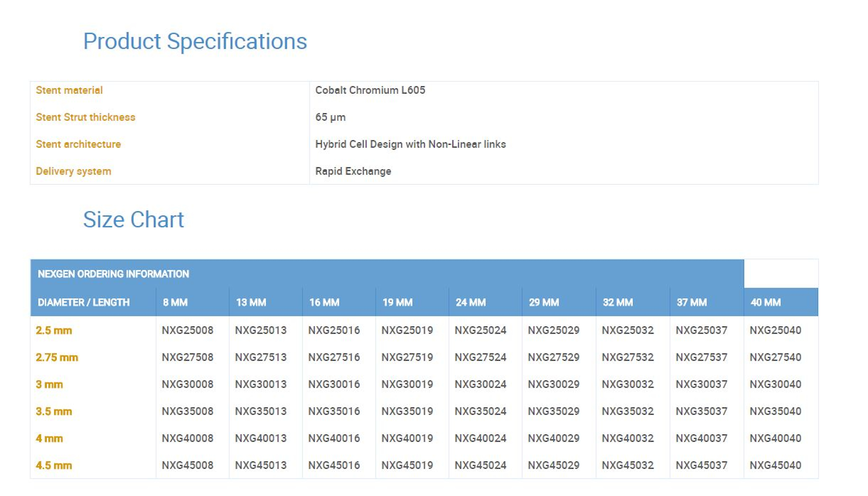Click the NXG27524 order code
The height and width of the screenshot is (496, 868).
point(481,357)
